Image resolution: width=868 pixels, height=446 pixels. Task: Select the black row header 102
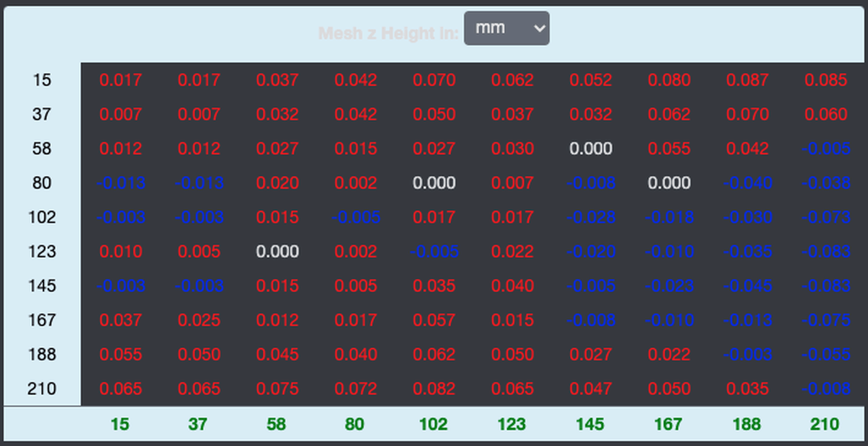click(42, 217)
